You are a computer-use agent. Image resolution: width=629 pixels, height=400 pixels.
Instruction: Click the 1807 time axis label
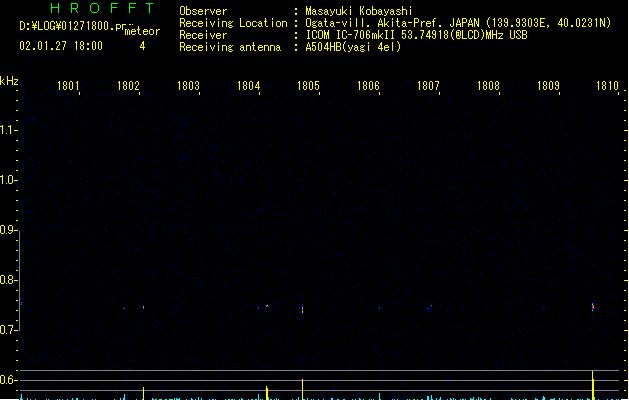tap(428, 86)
